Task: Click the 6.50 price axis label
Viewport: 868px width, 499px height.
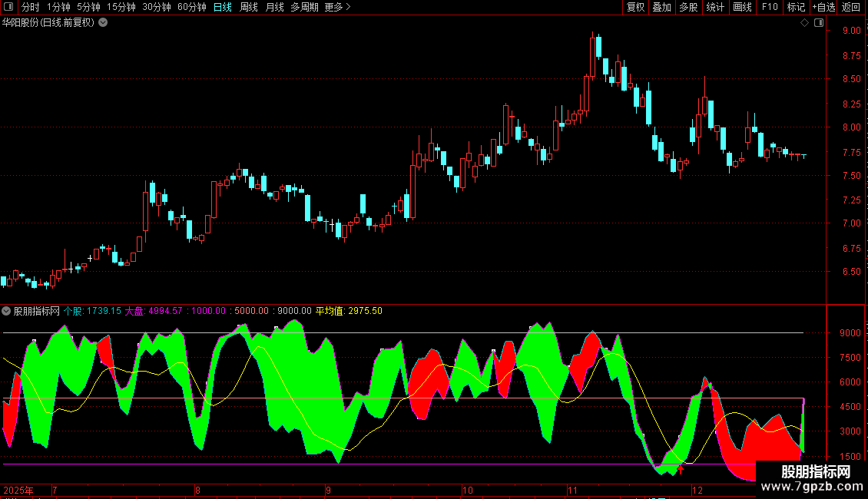Action: 851,272
